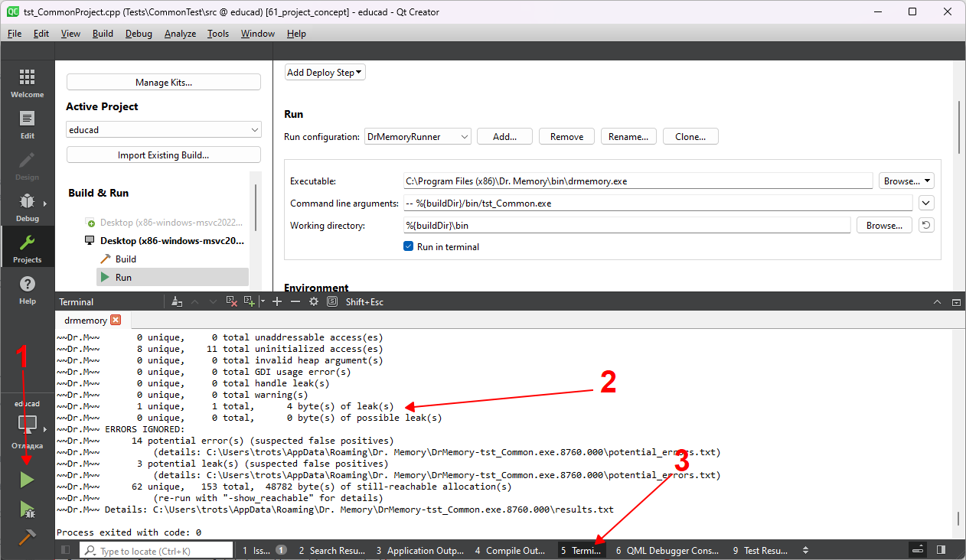
Task: Toggle the left sidebar visibility
Action: [66, 550]
